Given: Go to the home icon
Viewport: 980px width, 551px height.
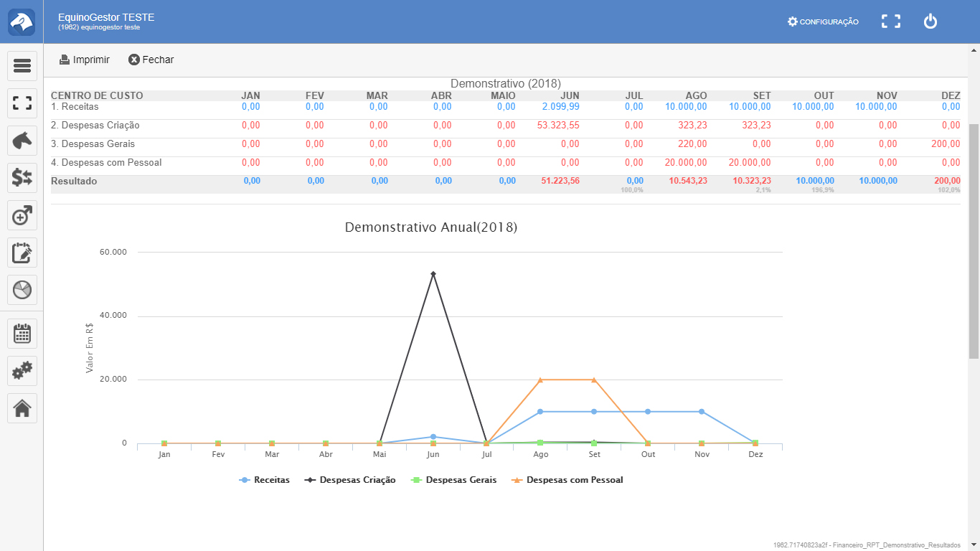Looking at the screenshot, I should [x=22, y=408].
